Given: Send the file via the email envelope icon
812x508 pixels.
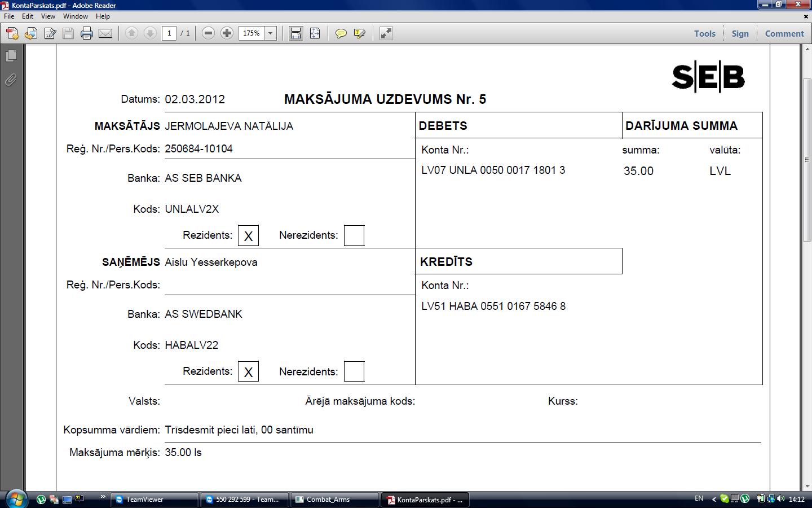Looking at the screenshot, I should coord(105,33).
